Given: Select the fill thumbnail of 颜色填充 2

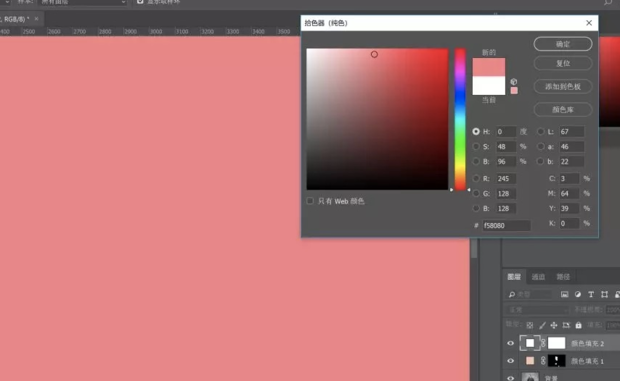Looking at the screenshot, I should pyautogui.click(x=530, y=343).
